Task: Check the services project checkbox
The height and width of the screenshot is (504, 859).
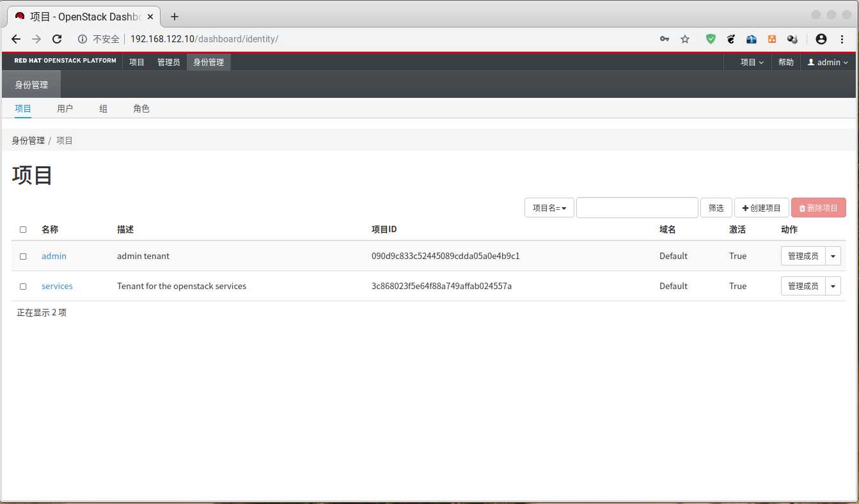Action: pyautogui.click(x=23, y=287)
